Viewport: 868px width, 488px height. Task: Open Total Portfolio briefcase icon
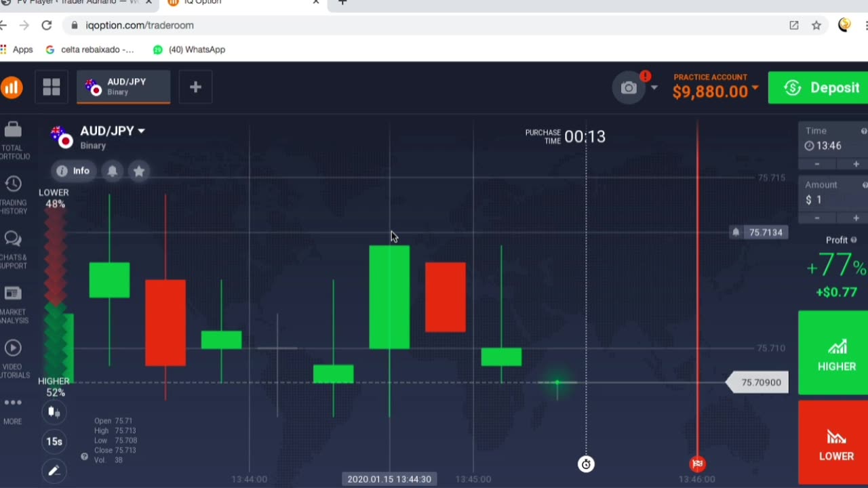point(13,129)
